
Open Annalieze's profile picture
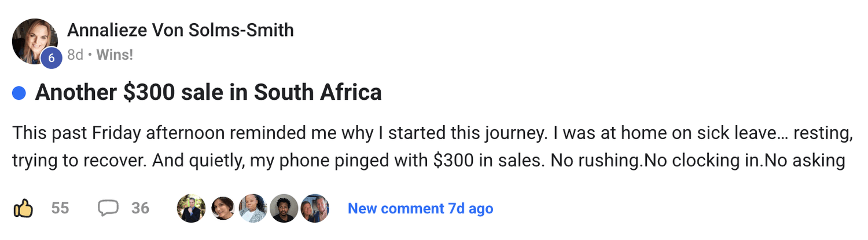tap(33, 40)
